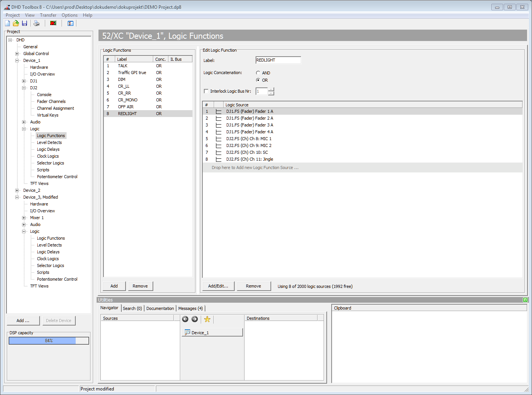Remove the selected logic function
The width and height of the screenshot is (532, 395).
(x=140, y=286)
